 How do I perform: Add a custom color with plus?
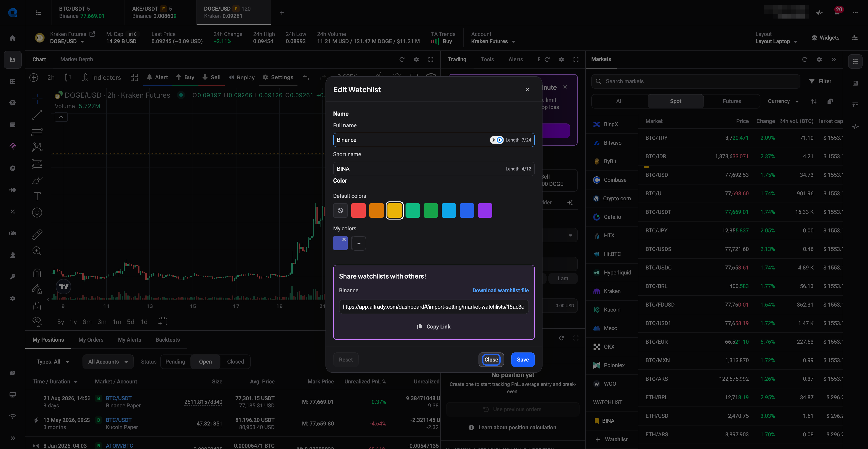pyautogui.click(x=359, y=243)
